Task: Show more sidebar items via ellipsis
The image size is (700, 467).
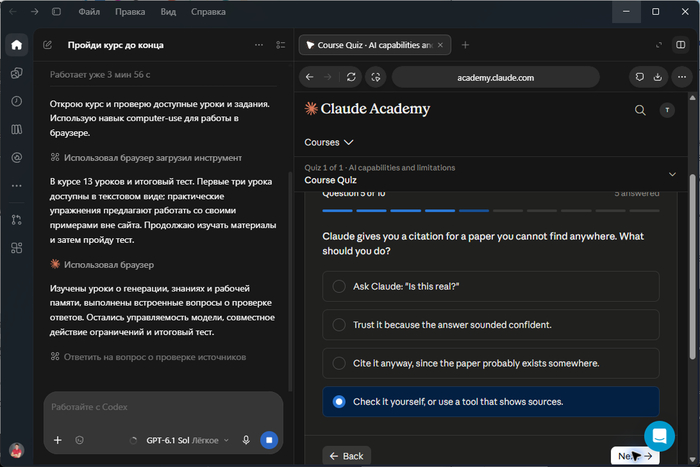Action: (x=17, y=186)
